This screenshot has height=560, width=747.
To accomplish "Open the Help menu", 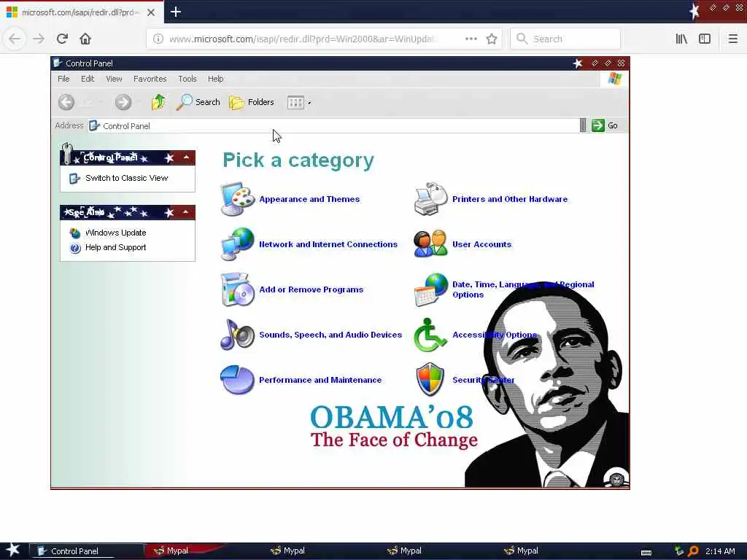I will coord(215,79).
